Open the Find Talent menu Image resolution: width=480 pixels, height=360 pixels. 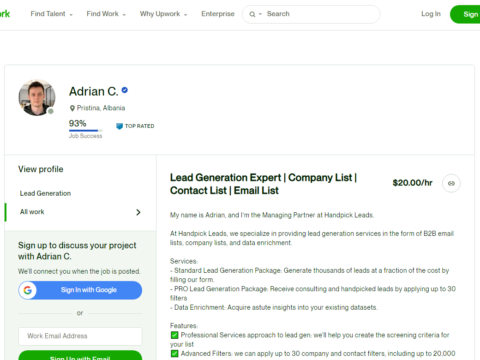pyautogui.click(x=51, y=14)
